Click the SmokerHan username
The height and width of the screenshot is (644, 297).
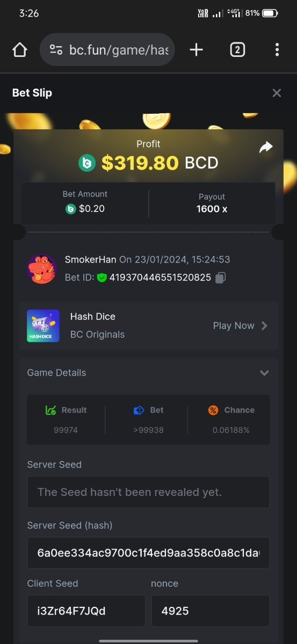tap(91, 260)
